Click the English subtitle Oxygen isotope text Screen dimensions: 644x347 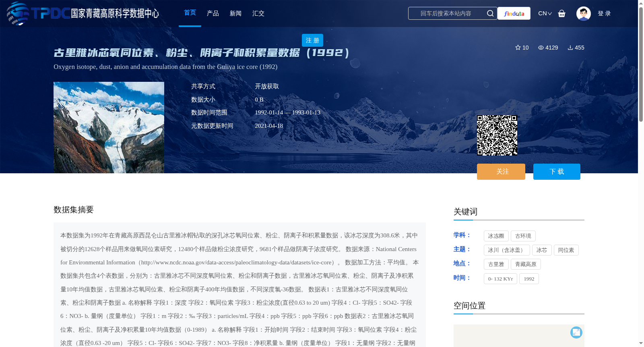165,67
